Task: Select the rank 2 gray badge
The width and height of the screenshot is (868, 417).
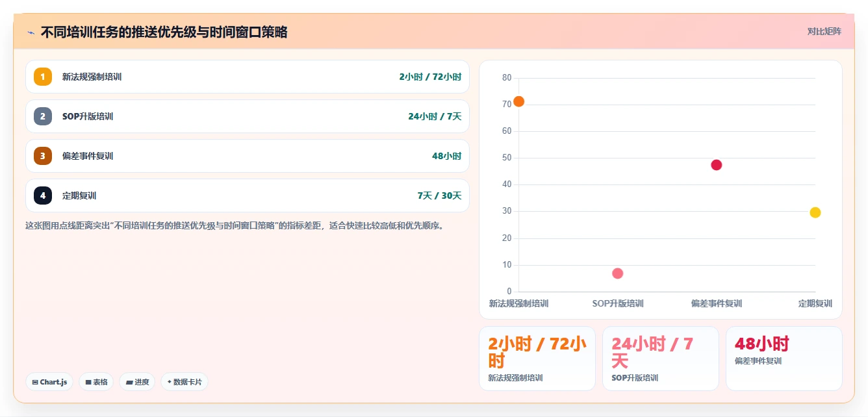Action: tap(43, 116)
